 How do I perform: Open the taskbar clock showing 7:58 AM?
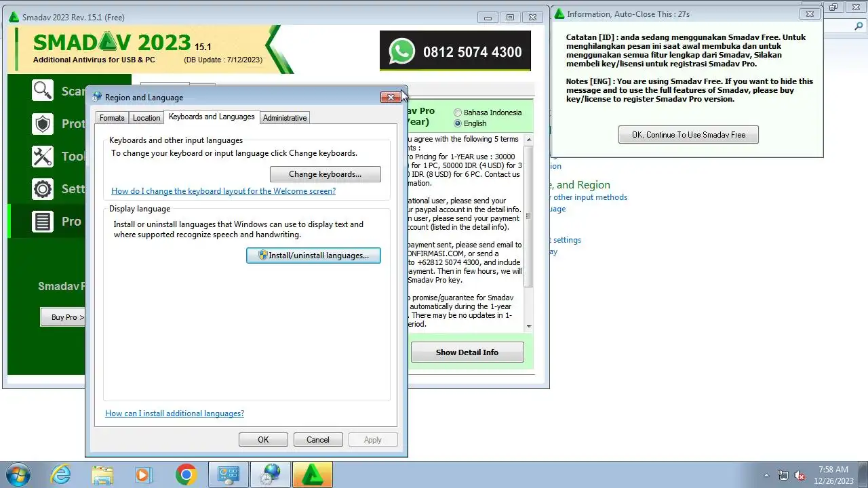(833, 474)
